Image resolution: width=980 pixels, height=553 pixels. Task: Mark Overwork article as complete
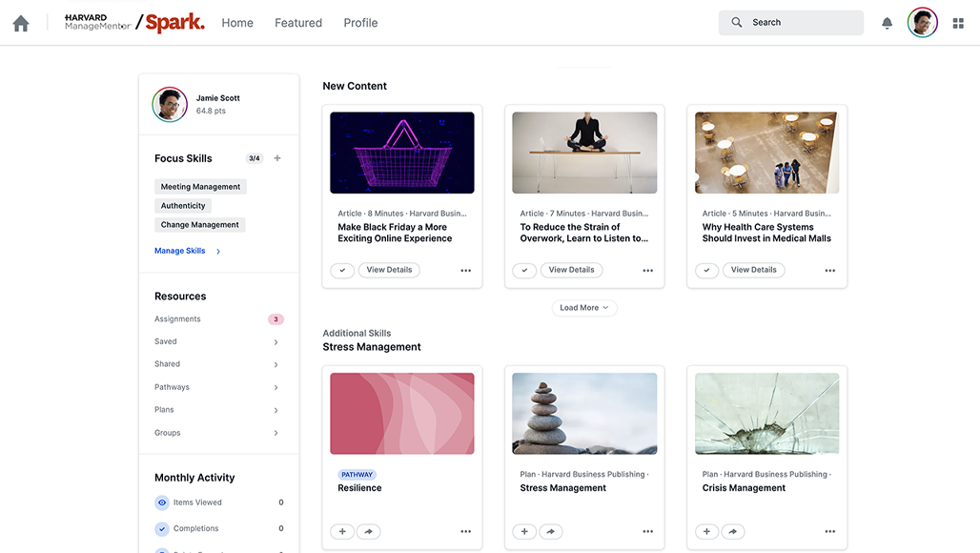(x=524, y=271)
